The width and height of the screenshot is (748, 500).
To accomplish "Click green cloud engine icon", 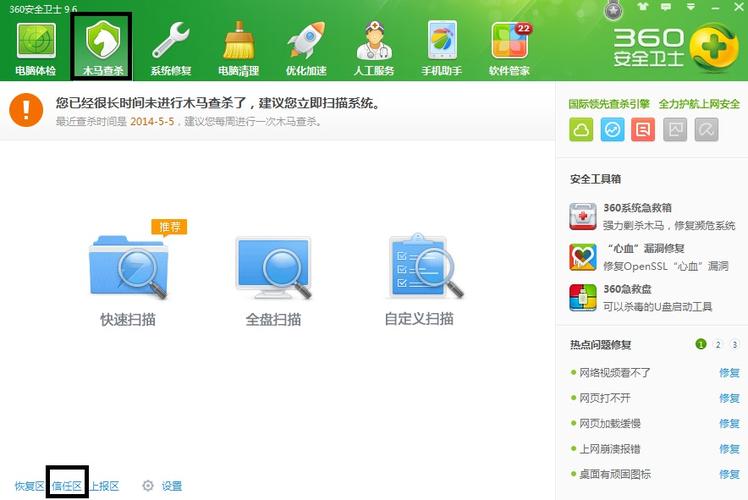I will click(x=581, y=129).
